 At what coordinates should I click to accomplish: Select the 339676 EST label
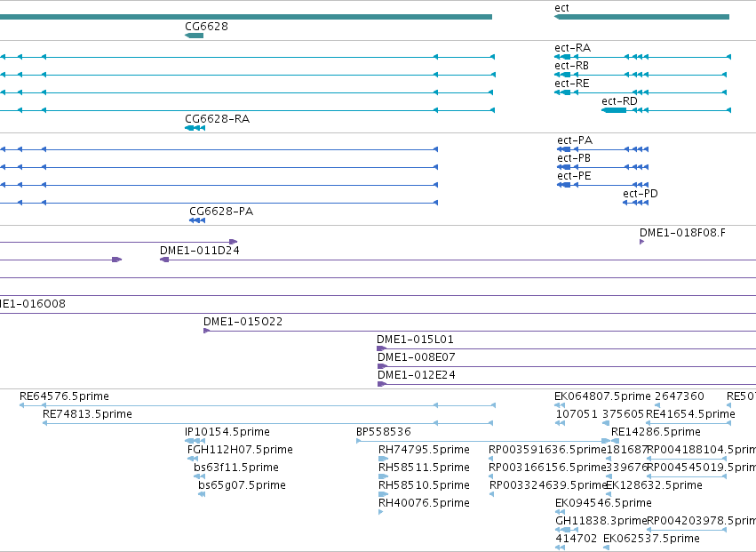click(x=627, y=468)
